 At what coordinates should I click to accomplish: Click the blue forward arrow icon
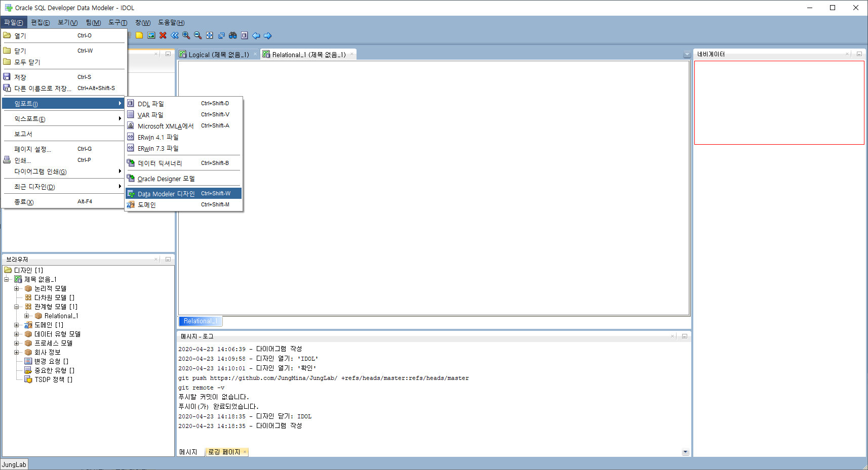point(268,35)
